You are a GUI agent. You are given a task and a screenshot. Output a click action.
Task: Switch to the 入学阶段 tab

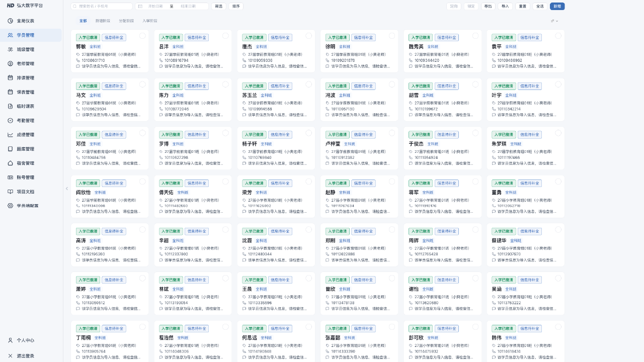coord(149,21)
